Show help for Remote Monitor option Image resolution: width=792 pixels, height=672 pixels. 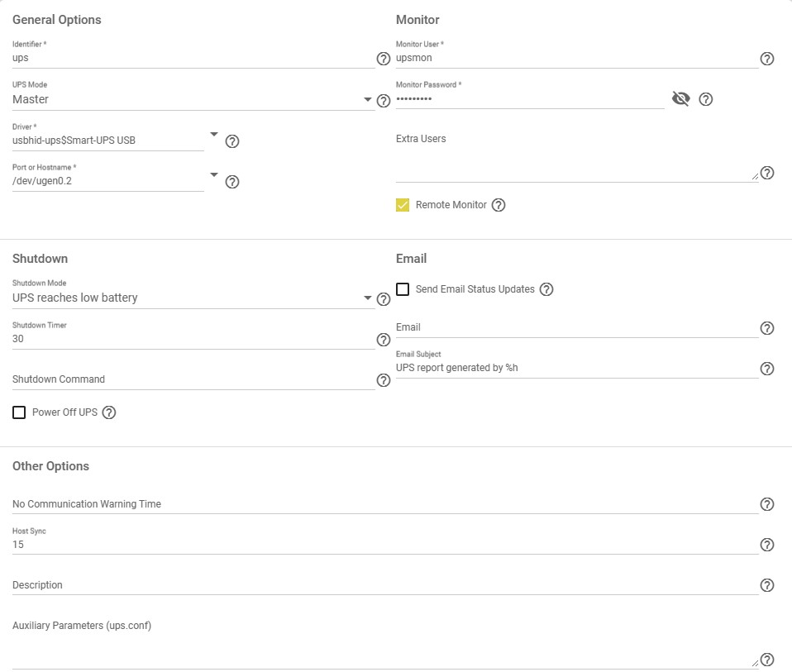pos(498,204)
